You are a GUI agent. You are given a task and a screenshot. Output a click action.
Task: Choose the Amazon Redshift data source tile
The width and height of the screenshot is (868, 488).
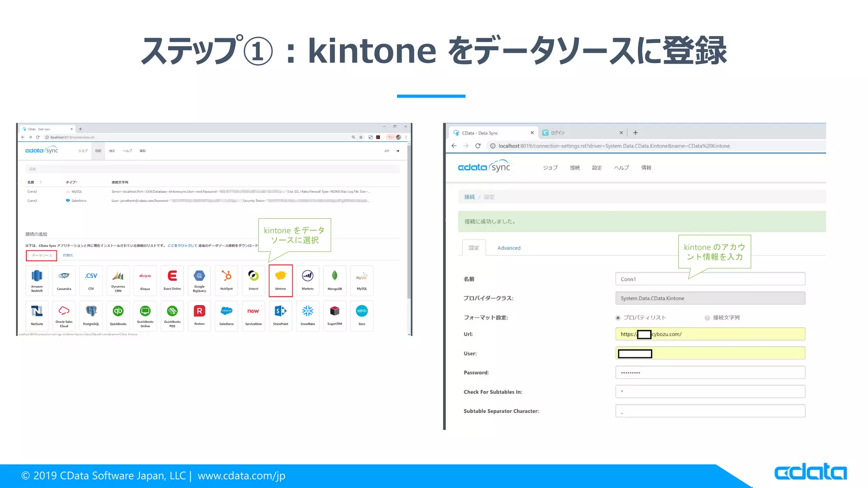[37, 281]
